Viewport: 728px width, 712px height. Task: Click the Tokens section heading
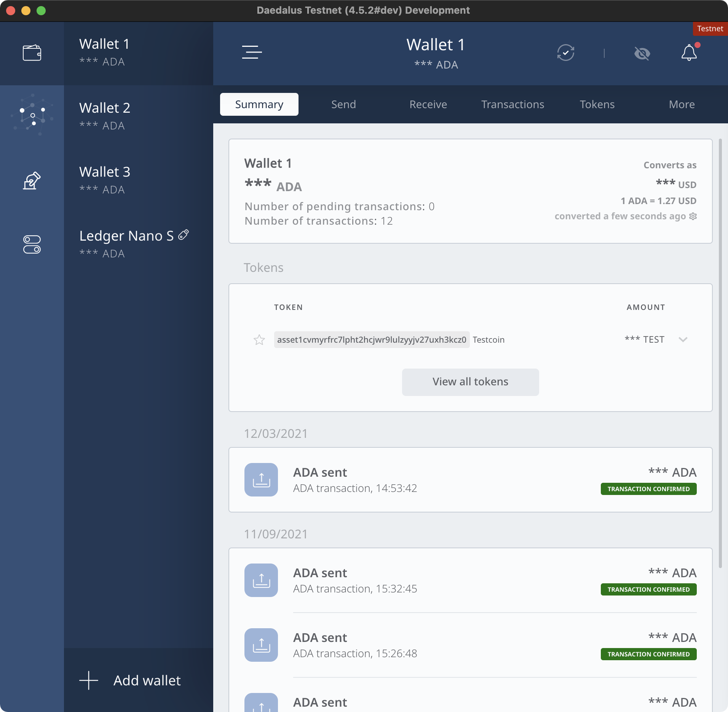coord(263,268)
